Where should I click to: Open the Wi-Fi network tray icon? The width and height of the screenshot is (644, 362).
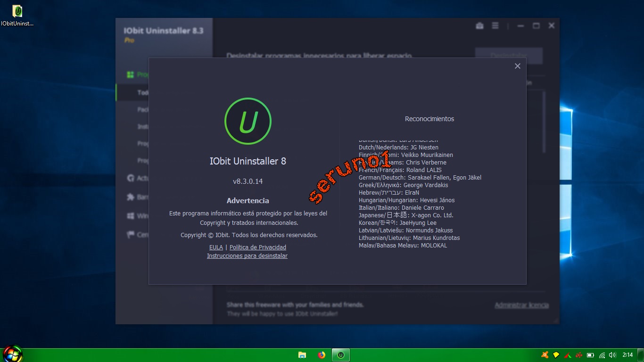[x=602, y=355]
